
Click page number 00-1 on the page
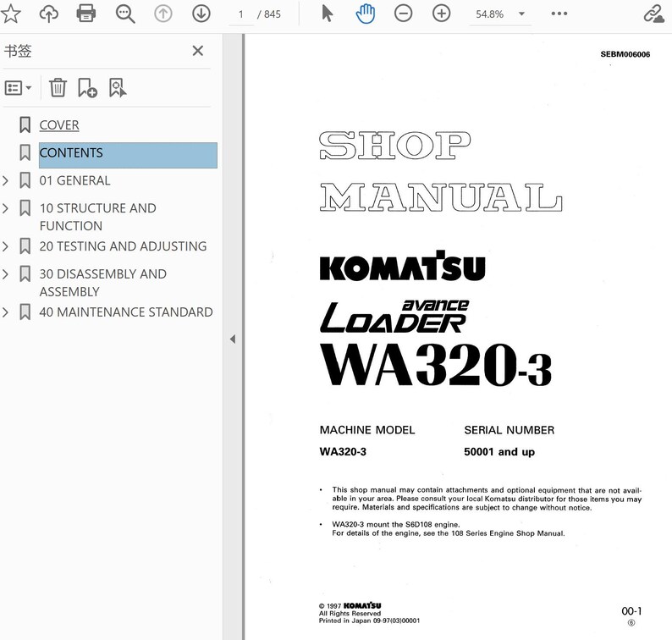631,611
